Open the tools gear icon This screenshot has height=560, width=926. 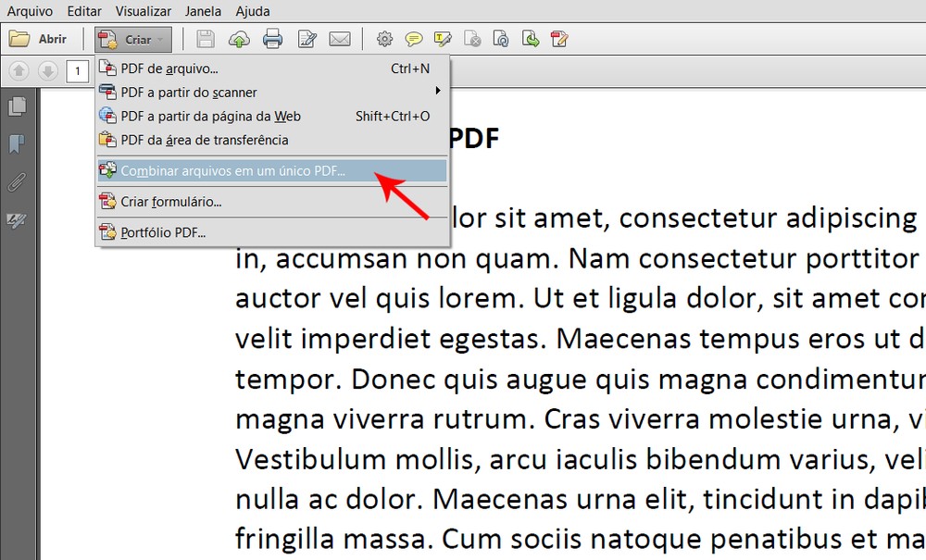385,38
